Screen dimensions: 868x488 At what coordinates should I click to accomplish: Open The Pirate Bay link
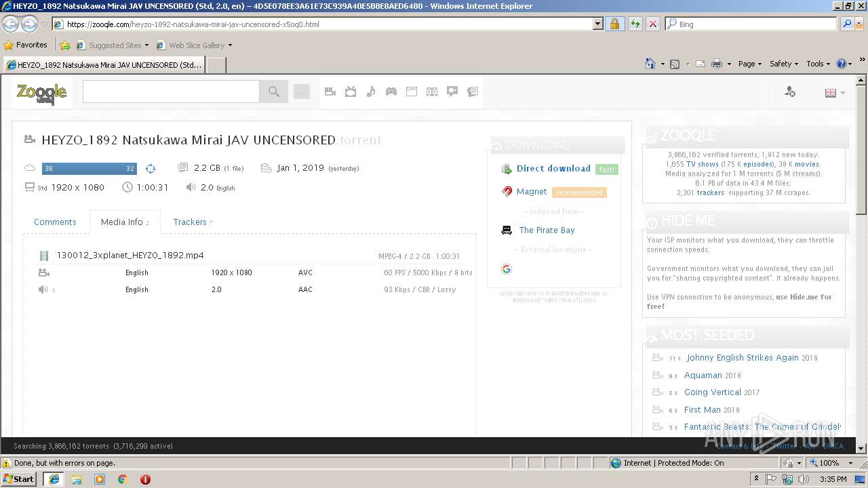[x=547, y=230]
